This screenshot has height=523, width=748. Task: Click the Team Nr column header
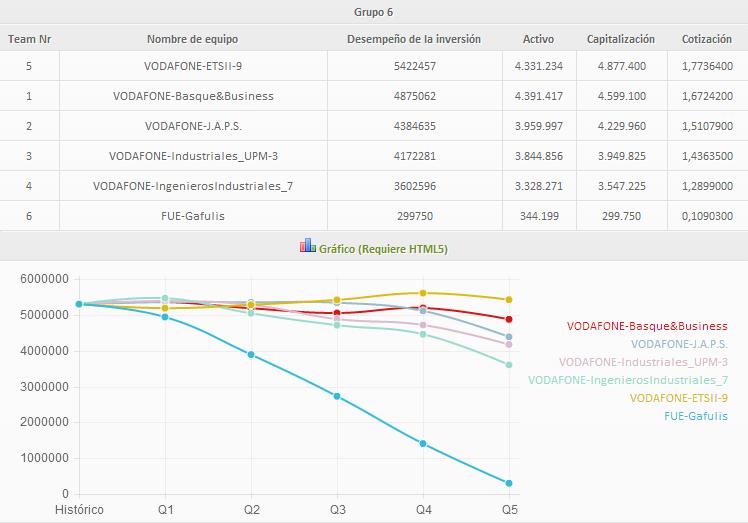tap(30, 39)
